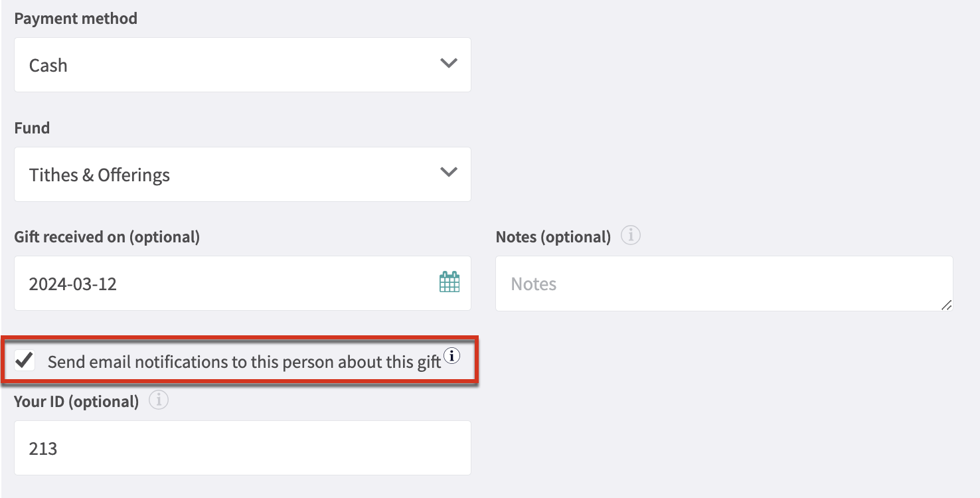This screenshot has height=498, width=980.
Task: Select the 2024-03-12 date text
Action: pyautogui.click(x=73, y=284)
